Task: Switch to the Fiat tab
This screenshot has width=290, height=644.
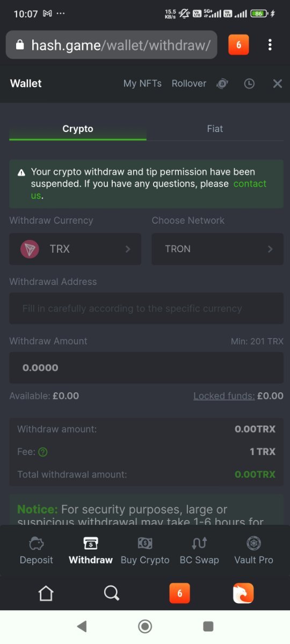Action: pyautogui.click(x=215, y=129)
